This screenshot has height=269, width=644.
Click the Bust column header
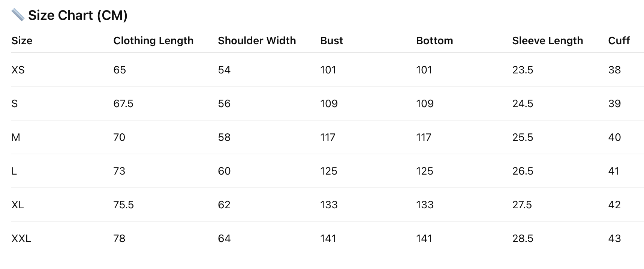pos(331,40)
